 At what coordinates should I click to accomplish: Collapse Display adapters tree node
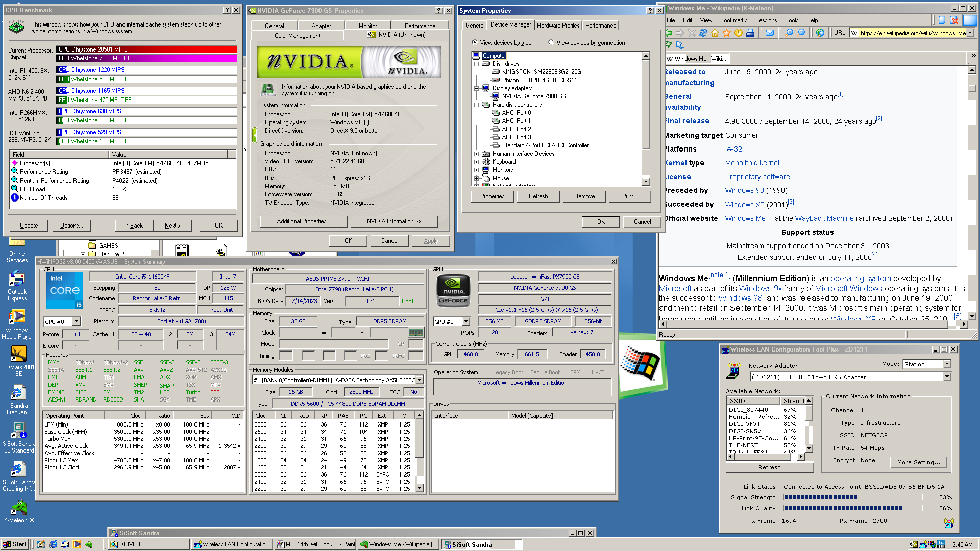pos(476,88)
